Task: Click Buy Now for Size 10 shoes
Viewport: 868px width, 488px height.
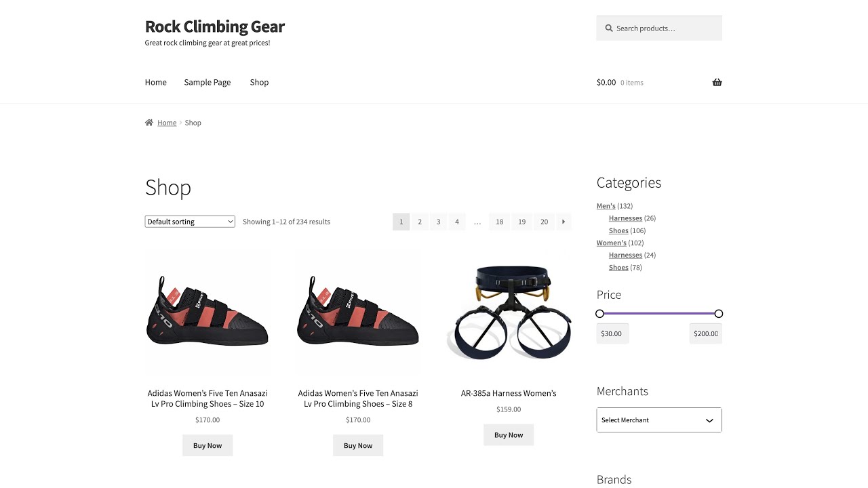Action: 208,445
